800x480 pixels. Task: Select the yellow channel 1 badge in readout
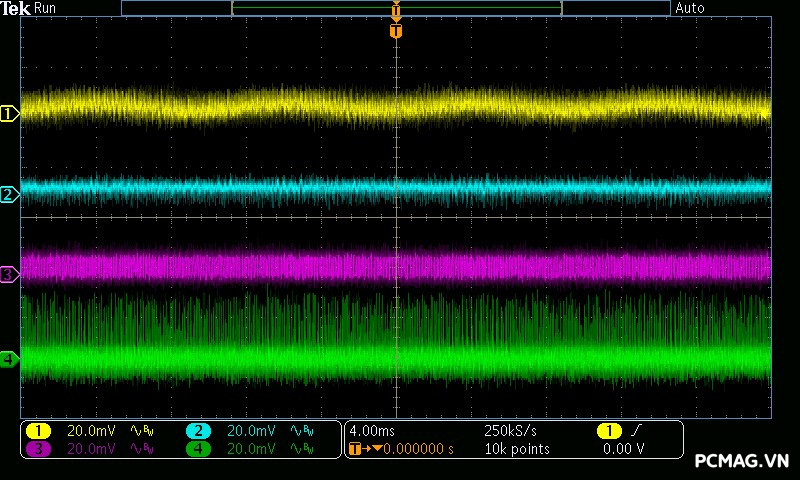click(38, 431)
